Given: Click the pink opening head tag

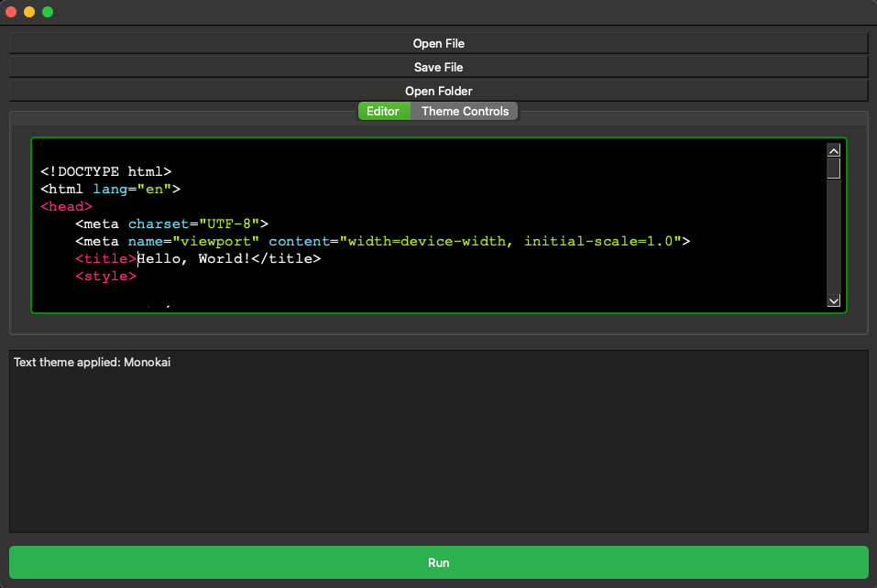Looking at the screenshot, I should pos(66,206).
